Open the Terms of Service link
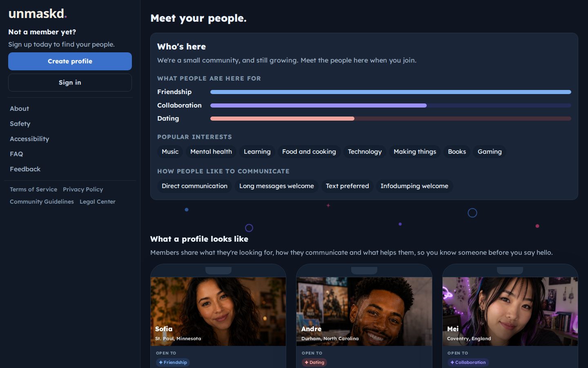 click(33, 189)
